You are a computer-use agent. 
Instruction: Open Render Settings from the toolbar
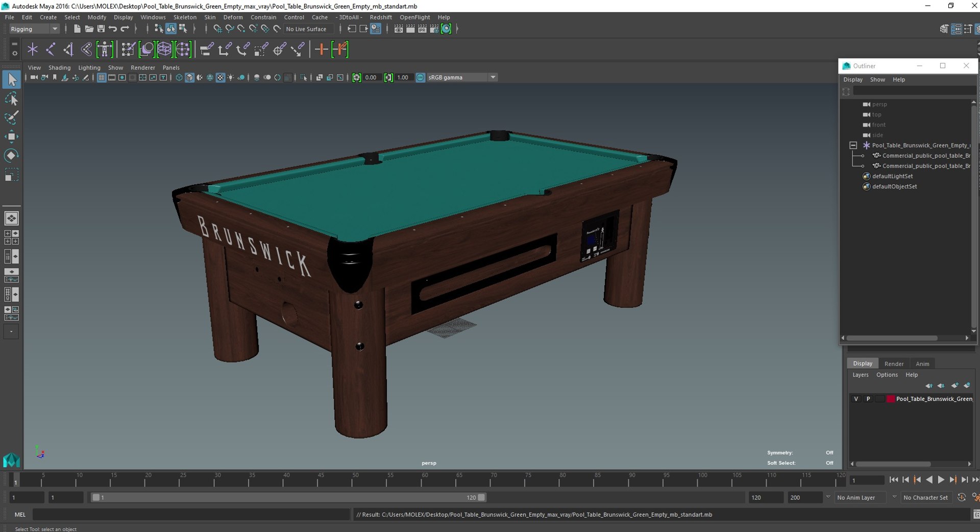(434, 29)
